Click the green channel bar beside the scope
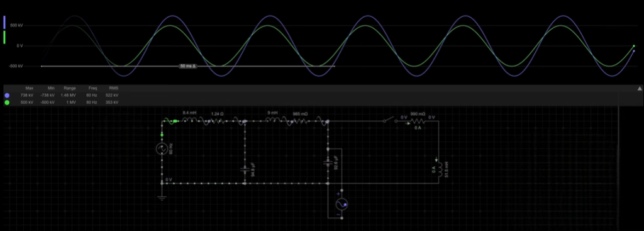This screenshot has width=644, height=231. 4,37
